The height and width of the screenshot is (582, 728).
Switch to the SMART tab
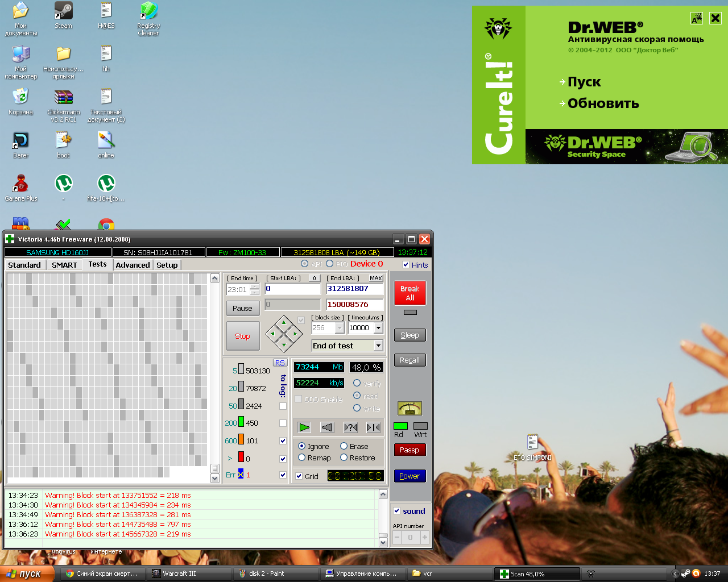(x=64, y=265)
